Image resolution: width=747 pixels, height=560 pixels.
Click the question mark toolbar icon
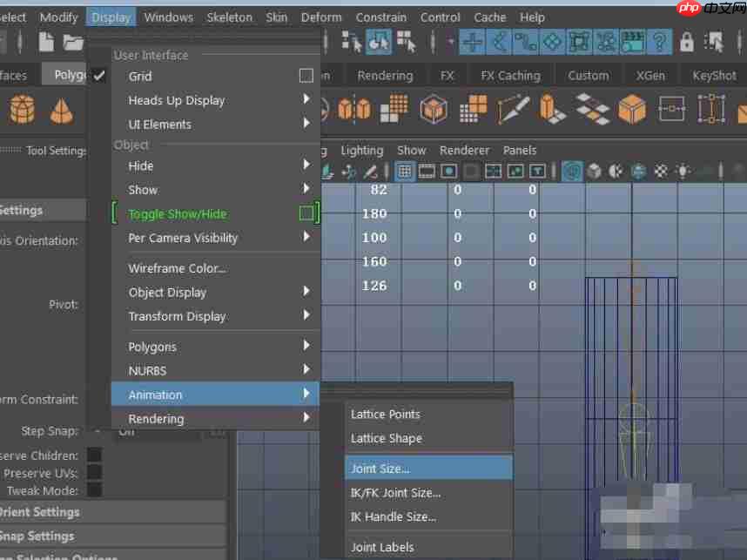[x=660, y=42]
